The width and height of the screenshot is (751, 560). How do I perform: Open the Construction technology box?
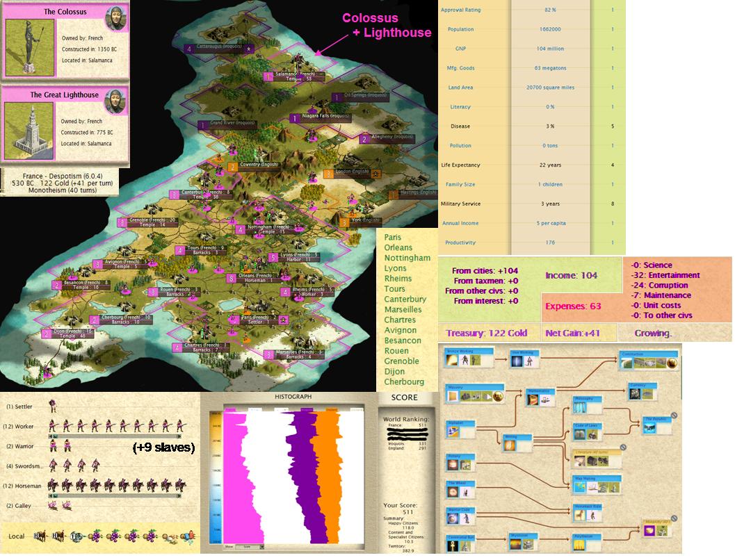pos(649,361)
